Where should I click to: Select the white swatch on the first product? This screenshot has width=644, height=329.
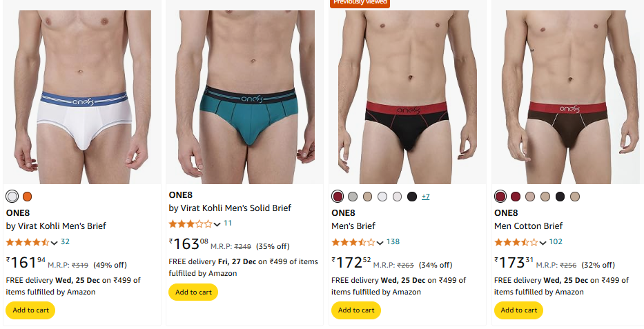[12, 197]
